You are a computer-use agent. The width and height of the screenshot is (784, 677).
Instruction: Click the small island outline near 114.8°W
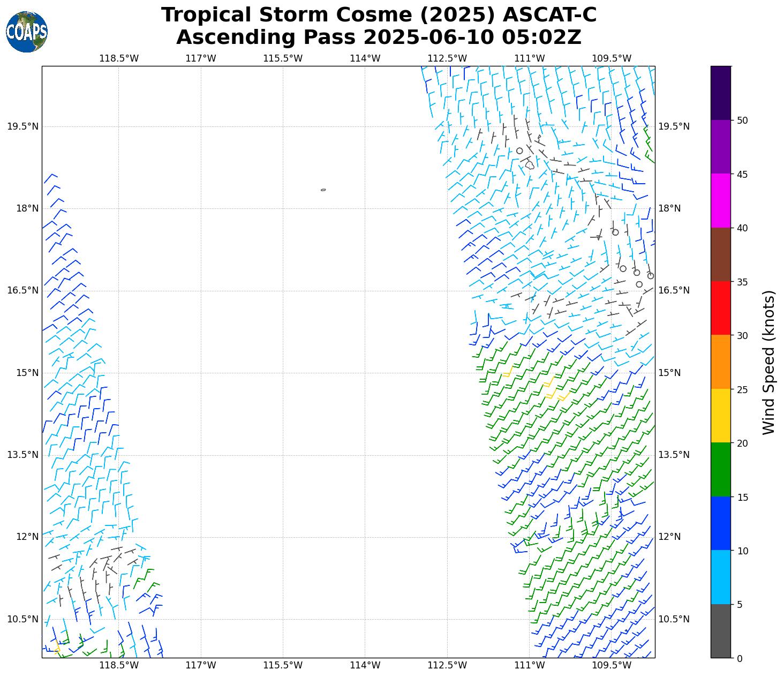pos(323,190)
